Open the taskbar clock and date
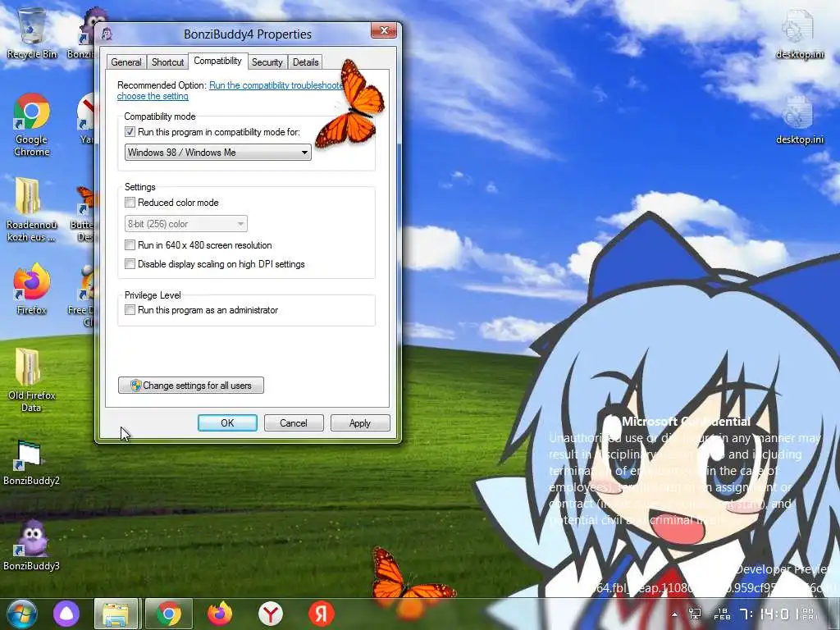 (766, 614)
